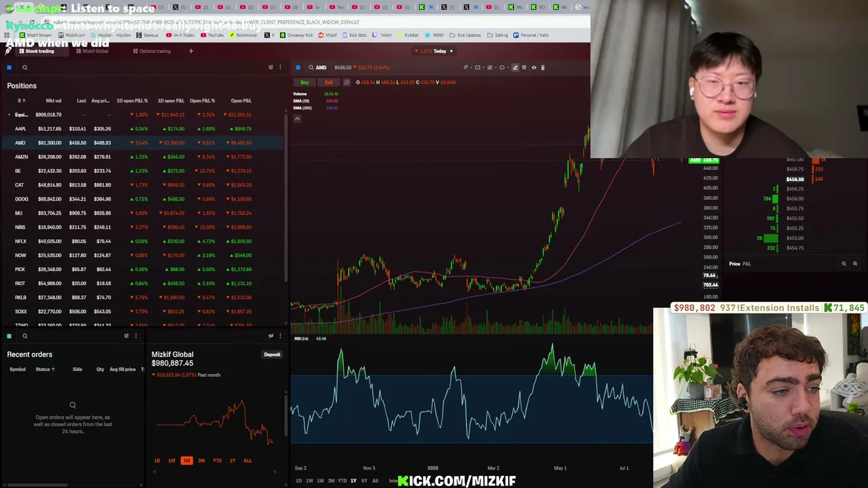
Task: Open the chart indicators settings dropdown
Action: pyautogui.click(x=491, y=67)
